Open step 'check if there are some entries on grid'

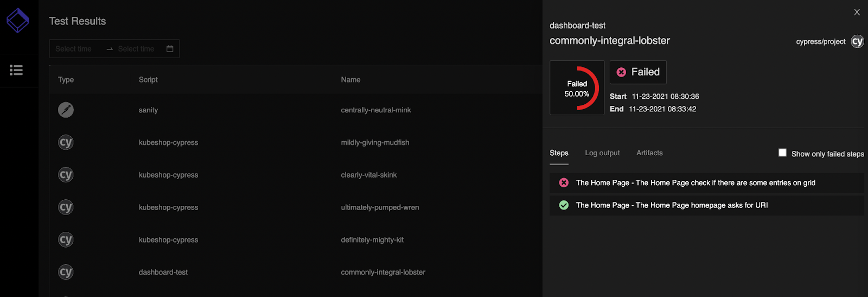pos(706,183)
